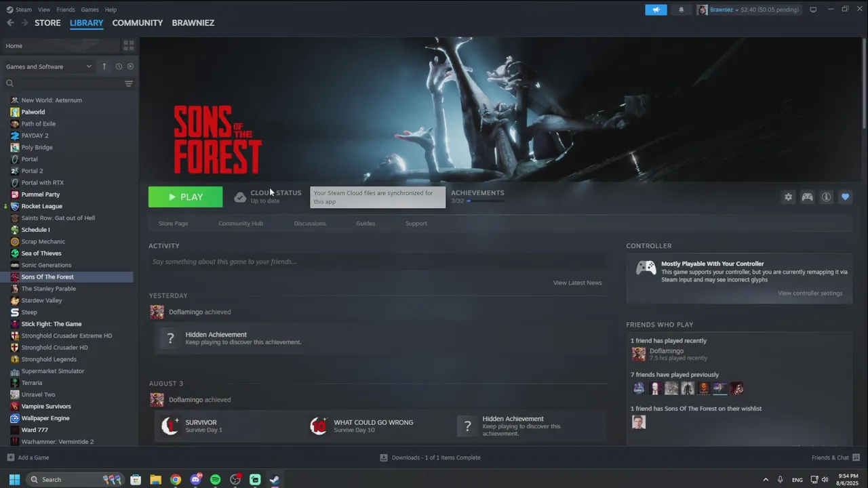Toggle favorite heart for Sons Of The Forest
Image resolution: width=868 pixels, height=488 pixels.
(x=845, y=197)
